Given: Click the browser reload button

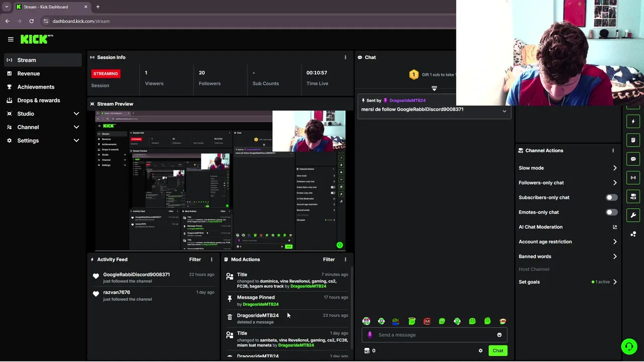Looking at the screenshot, I should 31,21.
